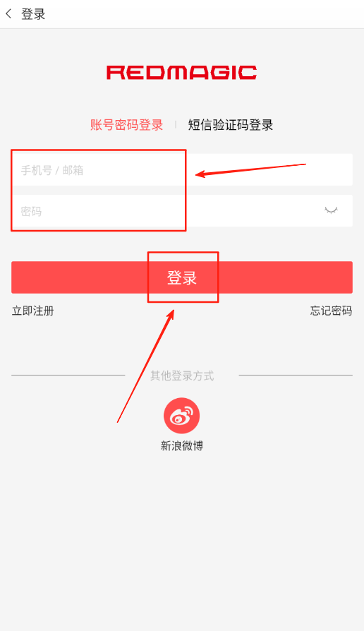Screen dimensions: 364x631
Task: Tap the red 登录 button
Action: [x=182, y=277]
